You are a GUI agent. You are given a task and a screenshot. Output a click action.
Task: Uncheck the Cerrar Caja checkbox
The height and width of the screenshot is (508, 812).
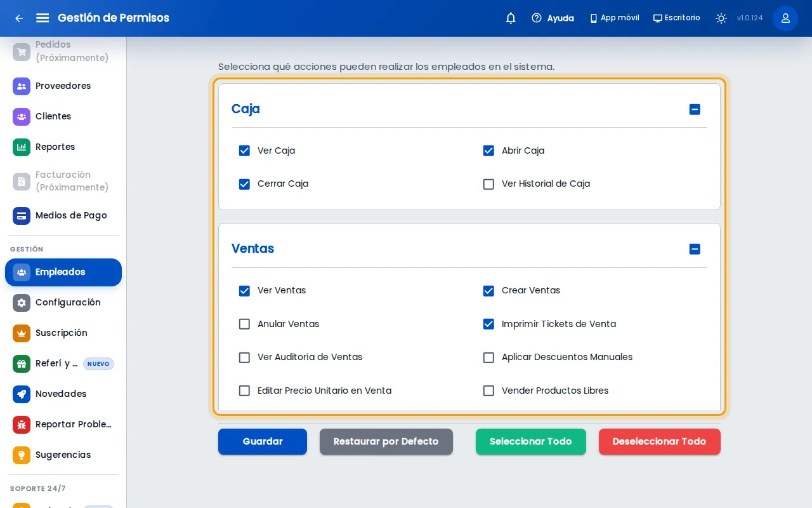pos(244,184)
